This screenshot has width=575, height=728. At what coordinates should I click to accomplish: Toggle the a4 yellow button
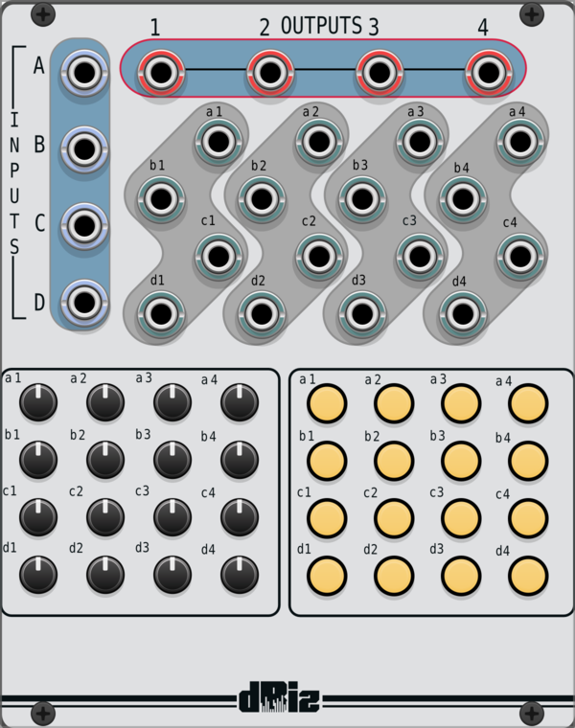click(529, 403)
